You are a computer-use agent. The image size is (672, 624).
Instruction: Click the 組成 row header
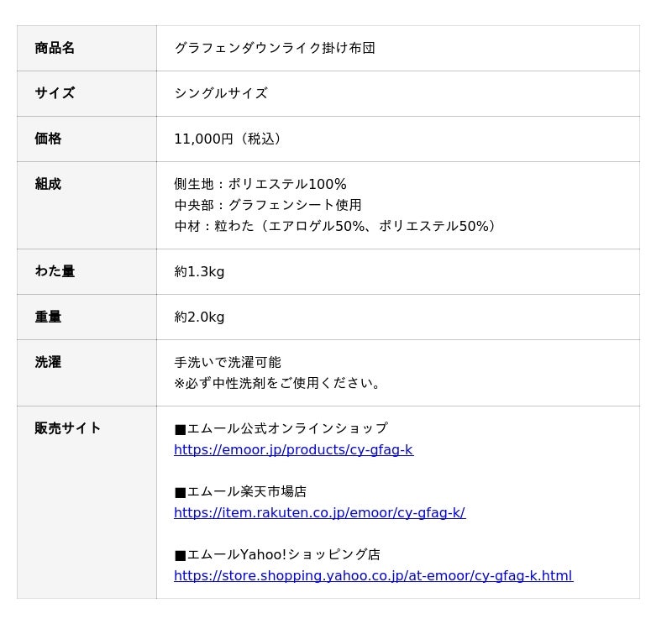click(48, 184)
